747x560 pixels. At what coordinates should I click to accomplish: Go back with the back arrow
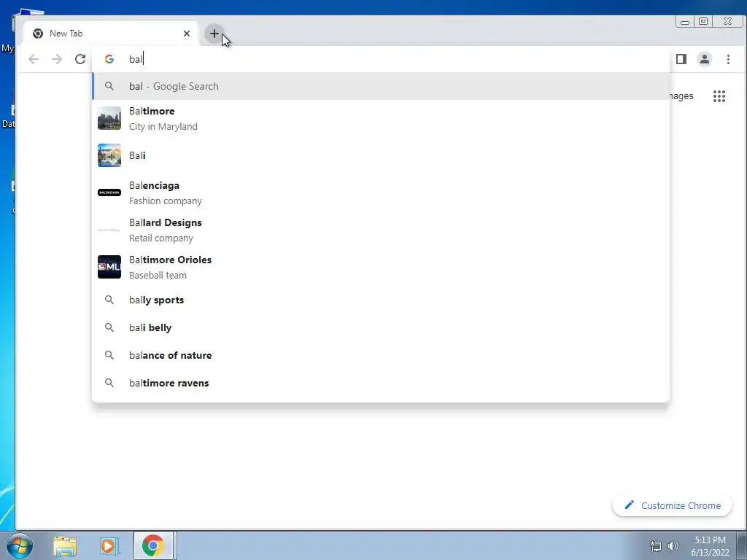click(x=34, y=59)
